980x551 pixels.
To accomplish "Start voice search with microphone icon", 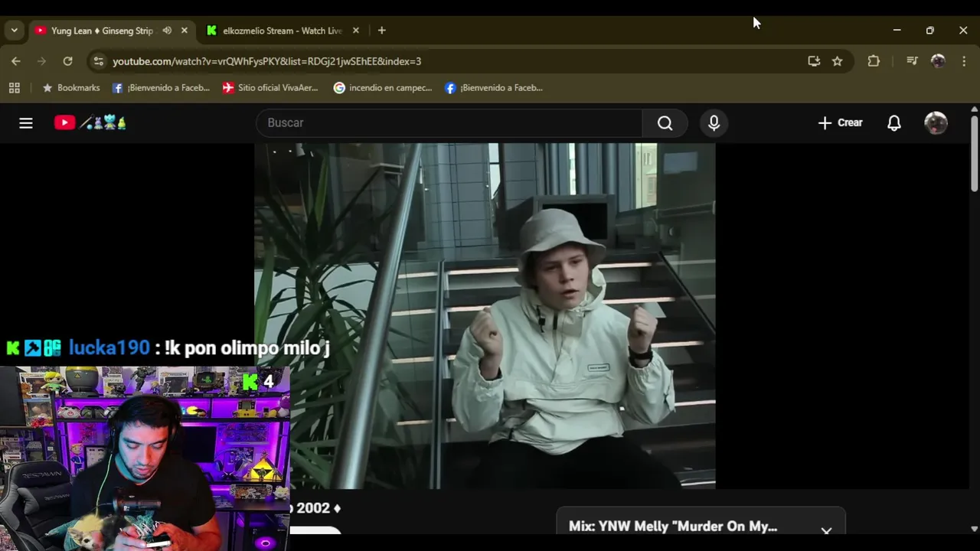I will click(x=714, y=122).
